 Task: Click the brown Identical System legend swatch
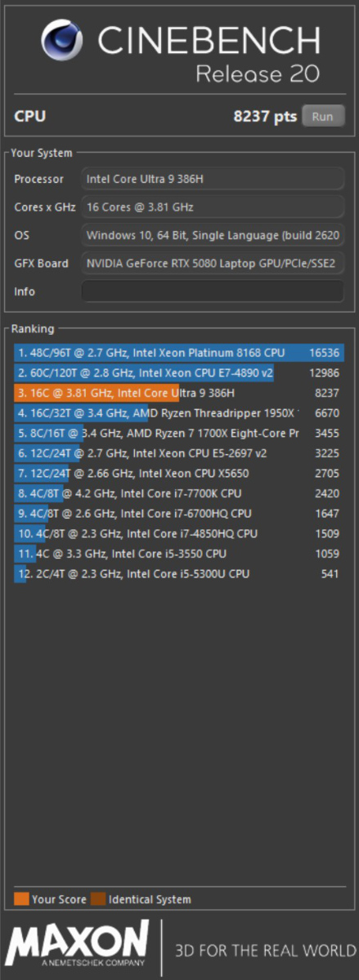click(x=98, y=899)
